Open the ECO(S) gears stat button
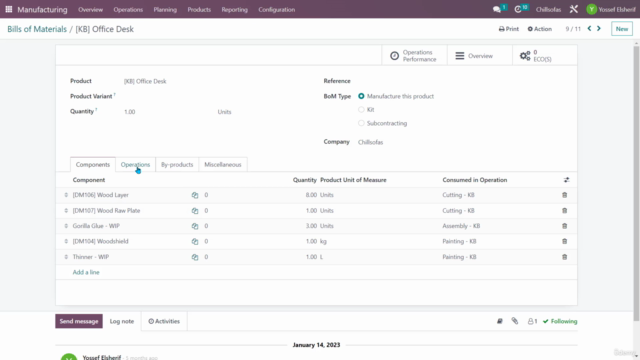Viewport: 640px width, 360px height. point(544,56)
